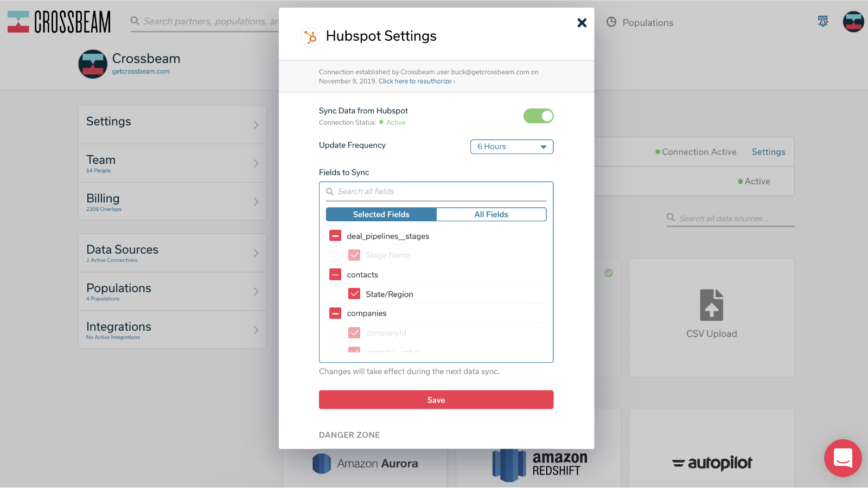The height and width of the screenshot is (488, 868).
Task: Switch to the All Fields tab
Action: click(x=491, y=215)
